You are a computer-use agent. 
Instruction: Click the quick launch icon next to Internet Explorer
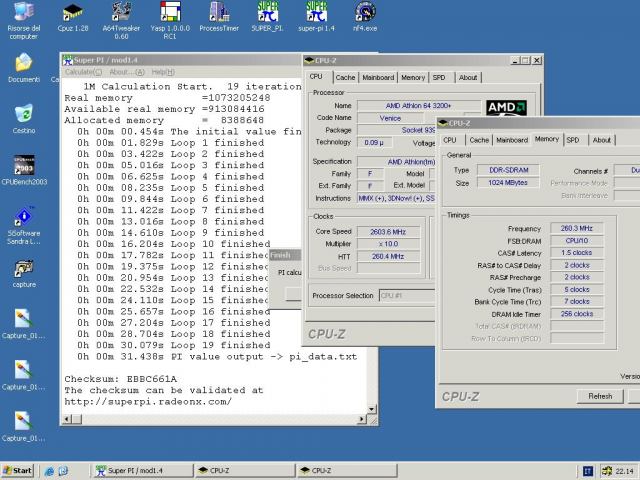pyautogui.click(x=63, y=471)
